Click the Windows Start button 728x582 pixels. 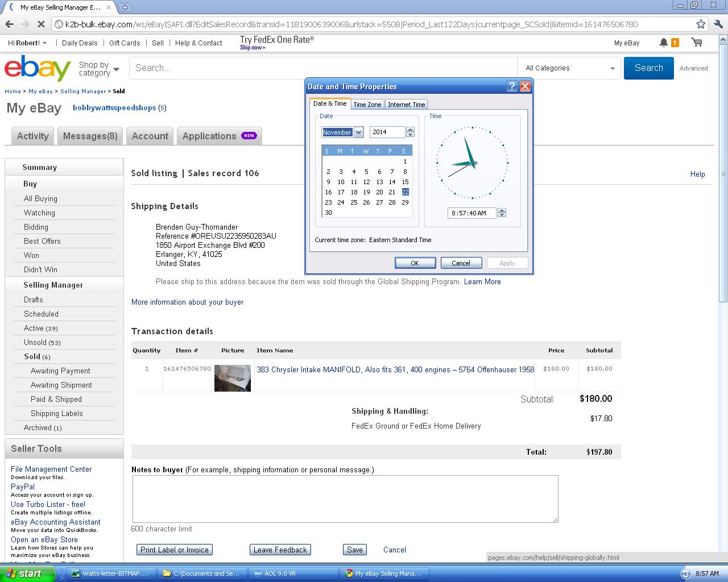[27, 573]
